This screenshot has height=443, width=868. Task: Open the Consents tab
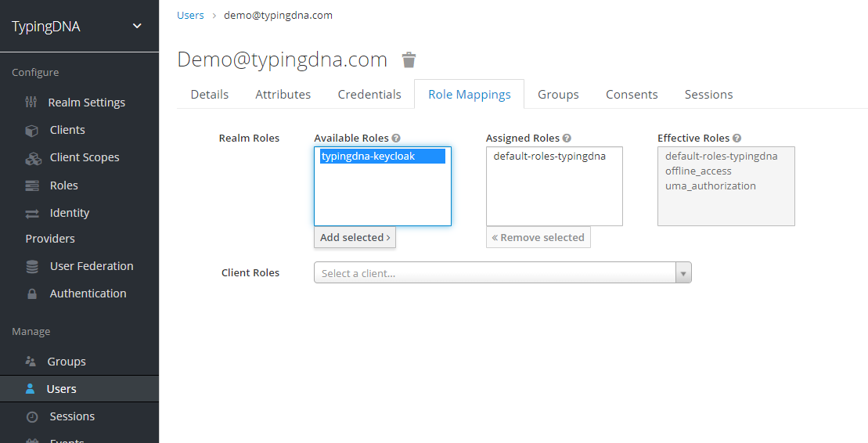click(632, 95)
